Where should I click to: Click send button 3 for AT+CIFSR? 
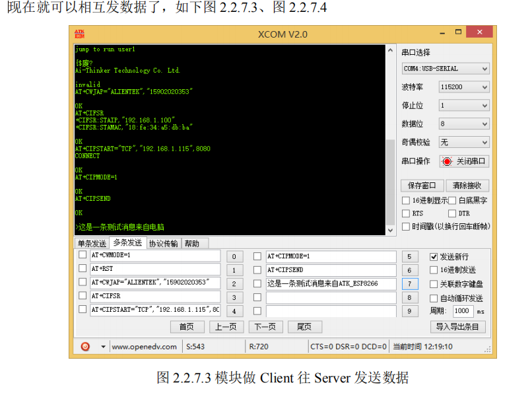pyautogui.click(x=234, y=297)
